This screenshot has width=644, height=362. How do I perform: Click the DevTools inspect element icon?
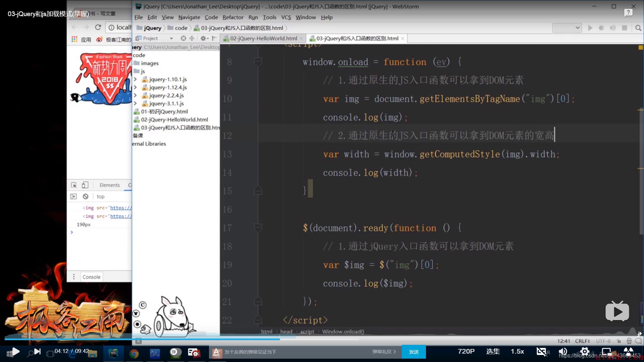(x=74, y=185)
